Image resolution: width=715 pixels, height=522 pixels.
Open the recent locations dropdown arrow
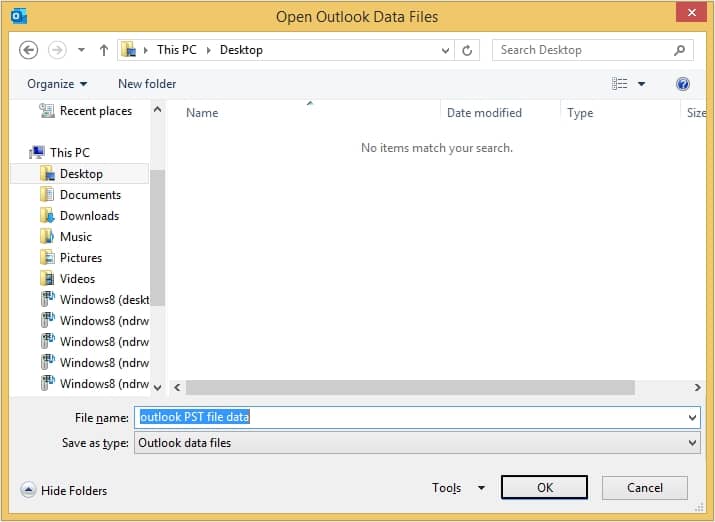pos(81,50)
